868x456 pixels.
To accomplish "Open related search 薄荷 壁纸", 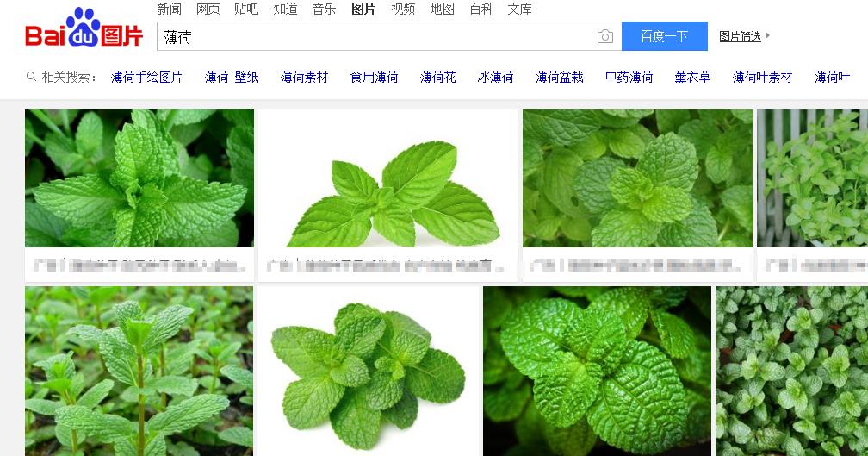I will pos(232,77).
